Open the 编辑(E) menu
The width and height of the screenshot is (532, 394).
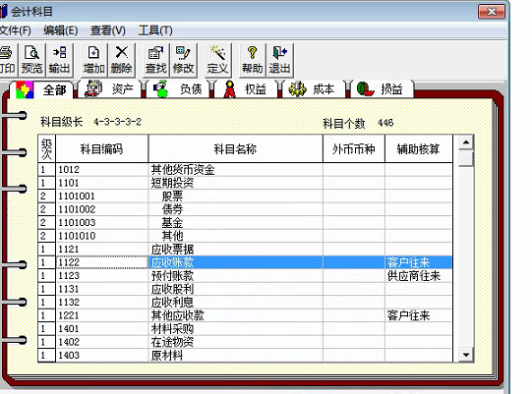[x=60, y=30]
